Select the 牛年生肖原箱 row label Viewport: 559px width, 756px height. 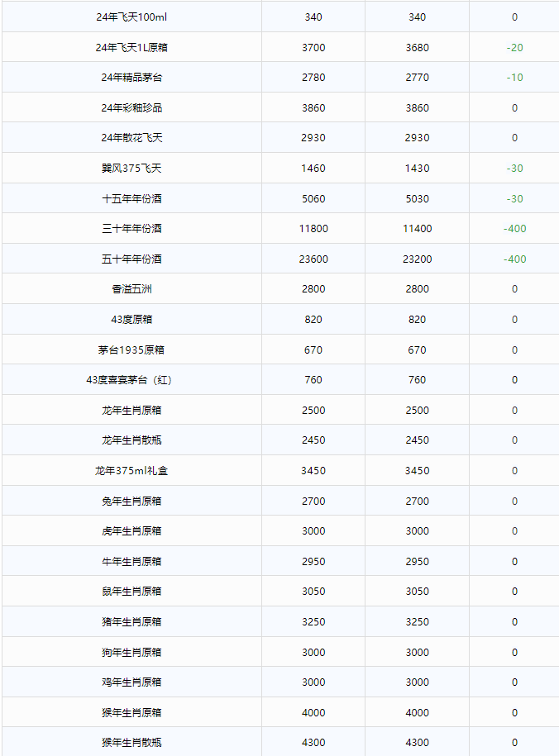[131, 561]
